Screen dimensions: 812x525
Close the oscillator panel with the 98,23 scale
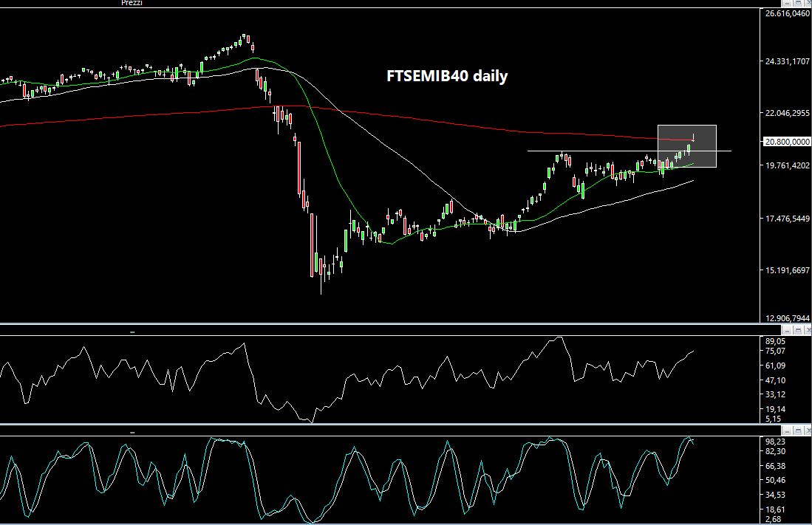808,430
